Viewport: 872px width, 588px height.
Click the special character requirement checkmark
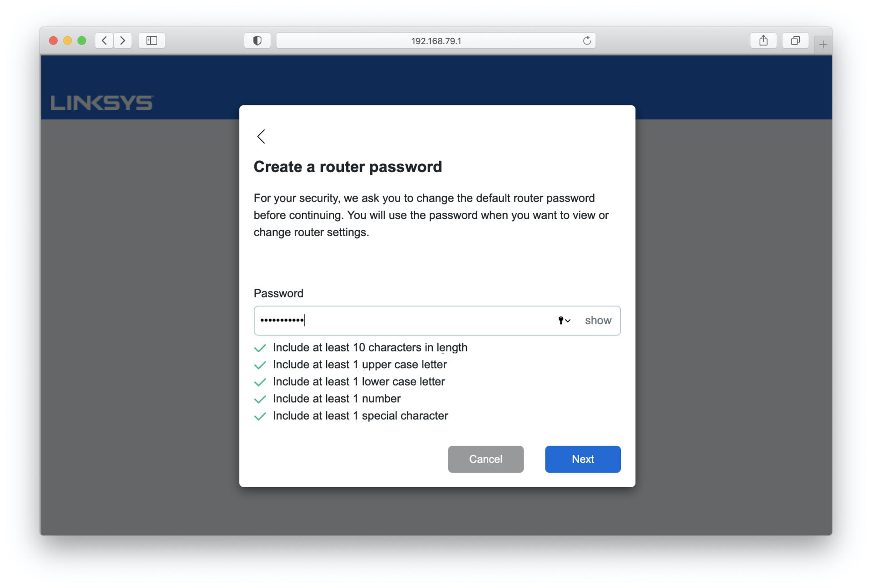tap(260, 416)
